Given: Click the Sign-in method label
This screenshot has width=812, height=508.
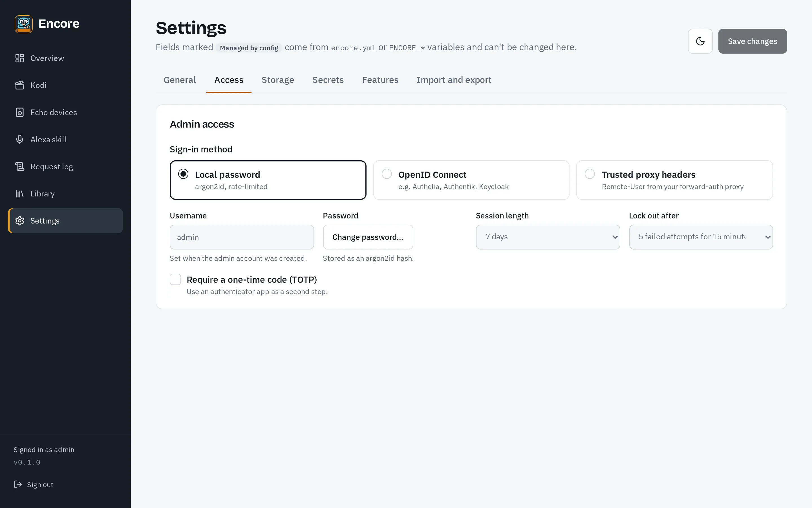Looking at the screenshot, I should [201, 149].
